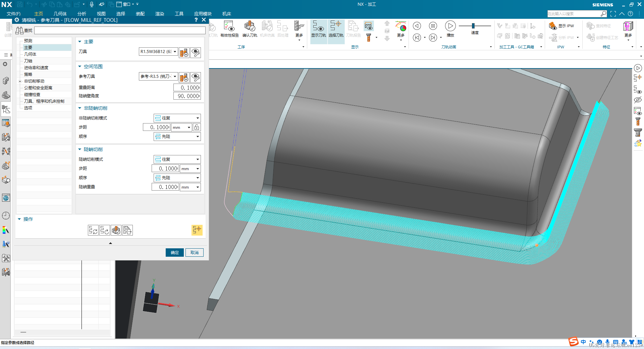
Task: Select 策略 in the dialog tree
Action: pyautogui.click(x=28, y=74)
